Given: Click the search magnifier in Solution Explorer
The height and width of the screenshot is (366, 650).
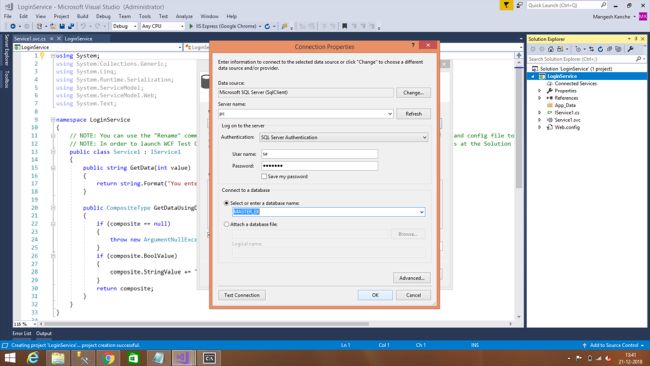Looking at the screenshot, I should [638, 59].
